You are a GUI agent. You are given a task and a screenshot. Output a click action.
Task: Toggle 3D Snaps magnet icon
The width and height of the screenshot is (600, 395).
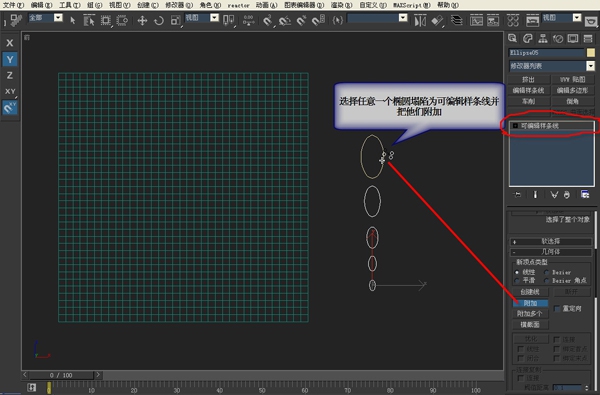coord(268,20)
